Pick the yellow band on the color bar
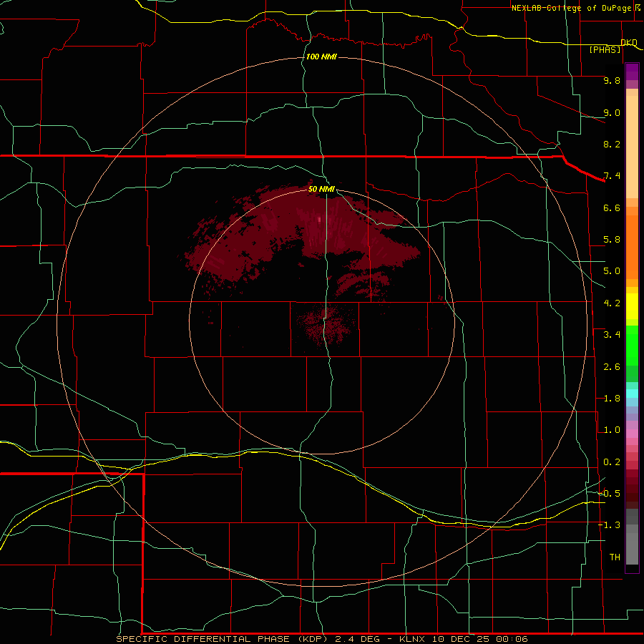644x644 pixels. pos(632,306)
